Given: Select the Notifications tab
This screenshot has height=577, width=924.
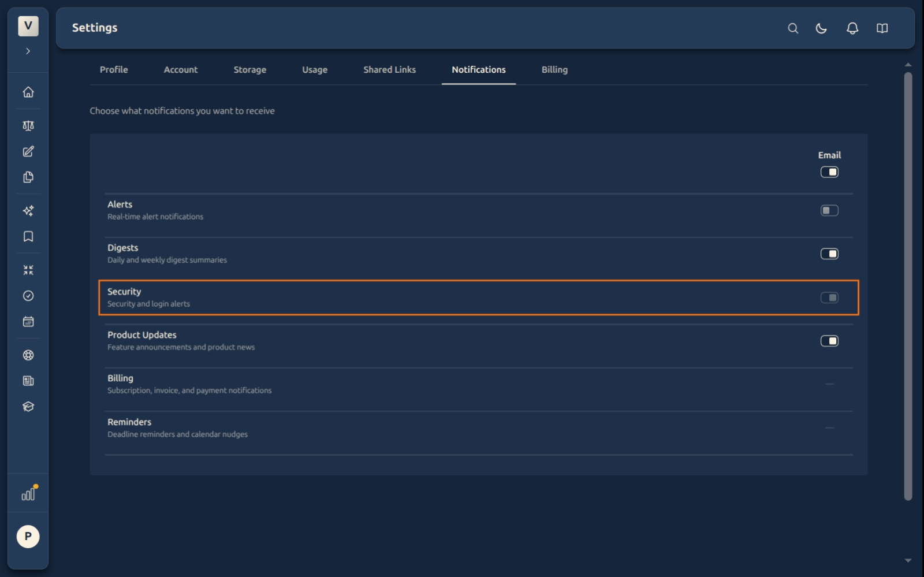Looking at the screenshot, I should 479,70.
